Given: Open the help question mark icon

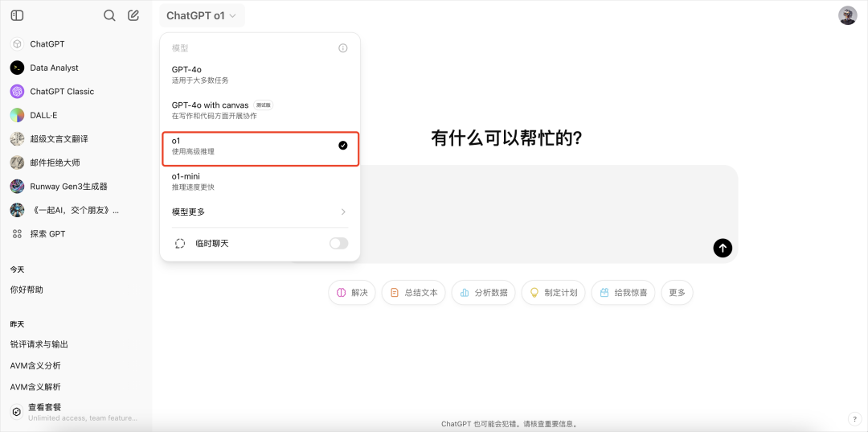Looking at the screenshot, I should (x=853, y=418).
